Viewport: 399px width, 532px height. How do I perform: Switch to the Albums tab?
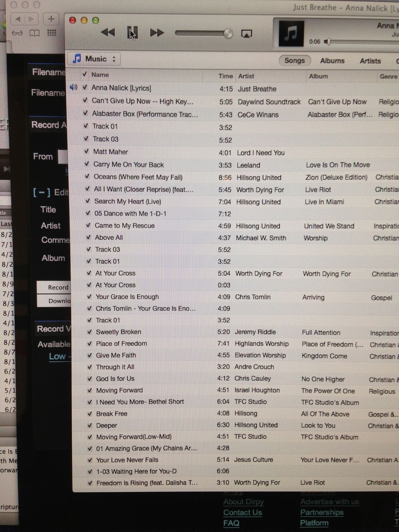332,60
